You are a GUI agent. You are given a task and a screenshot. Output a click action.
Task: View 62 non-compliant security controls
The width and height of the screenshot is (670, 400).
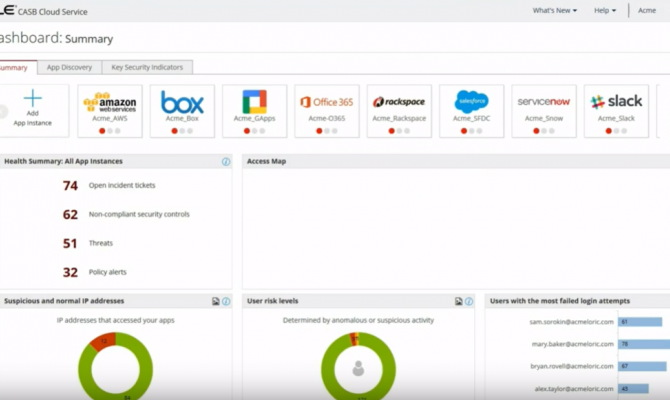pos(126,214)
